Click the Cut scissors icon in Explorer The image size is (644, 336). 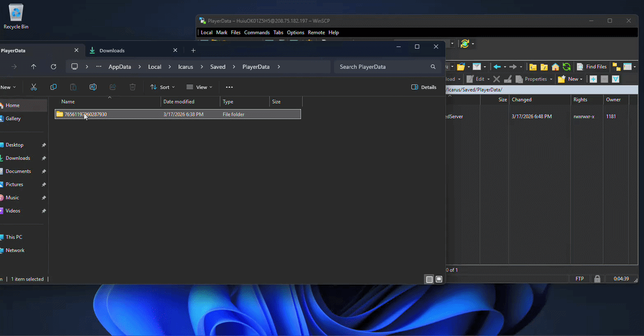pos(34,87)
